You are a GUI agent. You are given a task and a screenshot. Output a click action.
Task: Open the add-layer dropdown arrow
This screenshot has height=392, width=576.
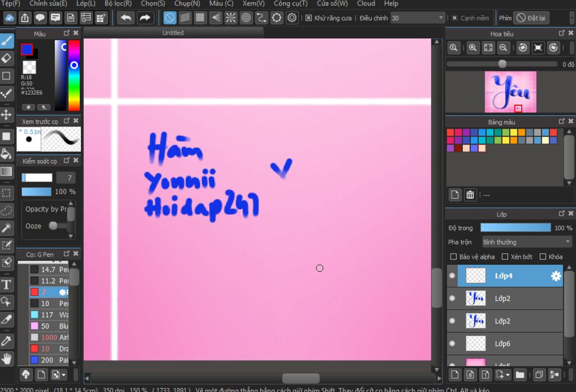508,375
